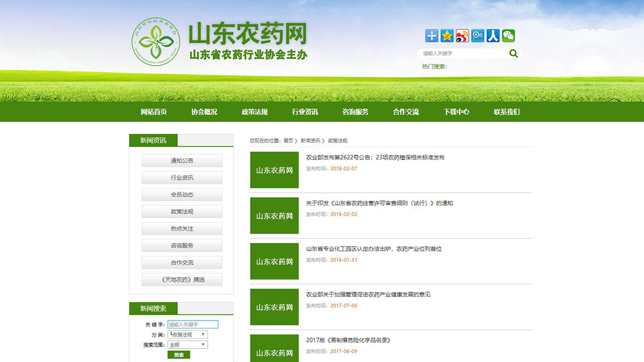Open the 搜索范围 scope dropdown
The image size is (644, 362).
187,344
